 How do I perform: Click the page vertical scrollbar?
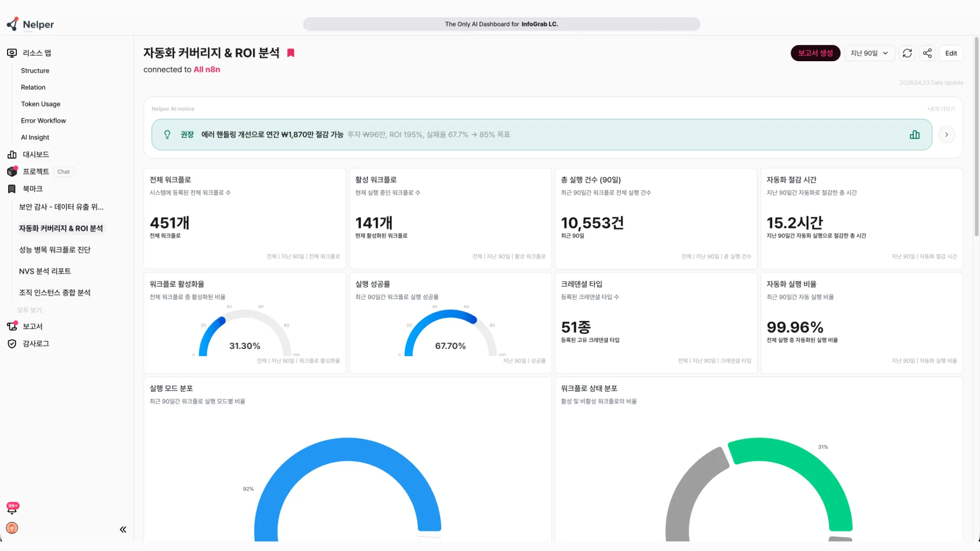(976, 137)
